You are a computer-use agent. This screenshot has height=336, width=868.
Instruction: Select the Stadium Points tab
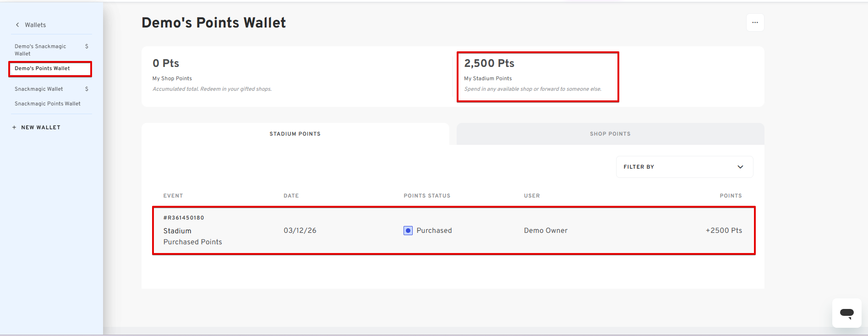click(295, 134)
